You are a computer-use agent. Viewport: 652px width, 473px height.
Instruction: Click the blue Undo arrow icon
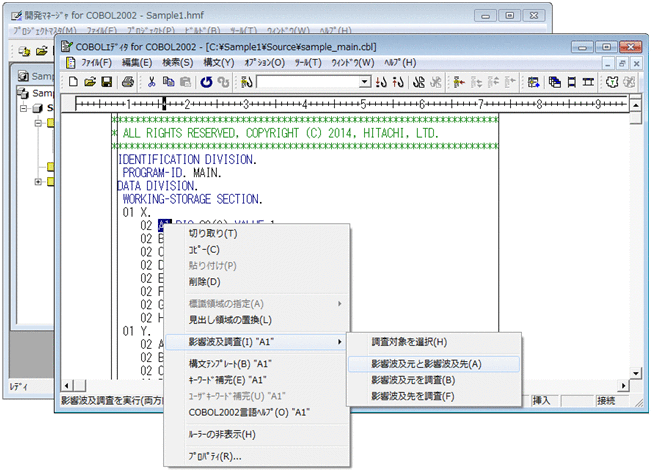coord(206,82)
